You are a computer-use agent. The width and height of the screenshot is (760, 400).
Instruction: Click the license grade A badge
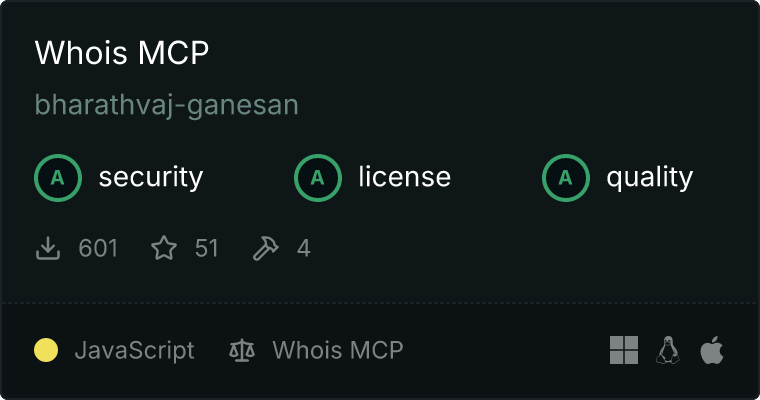click(318, 178)
